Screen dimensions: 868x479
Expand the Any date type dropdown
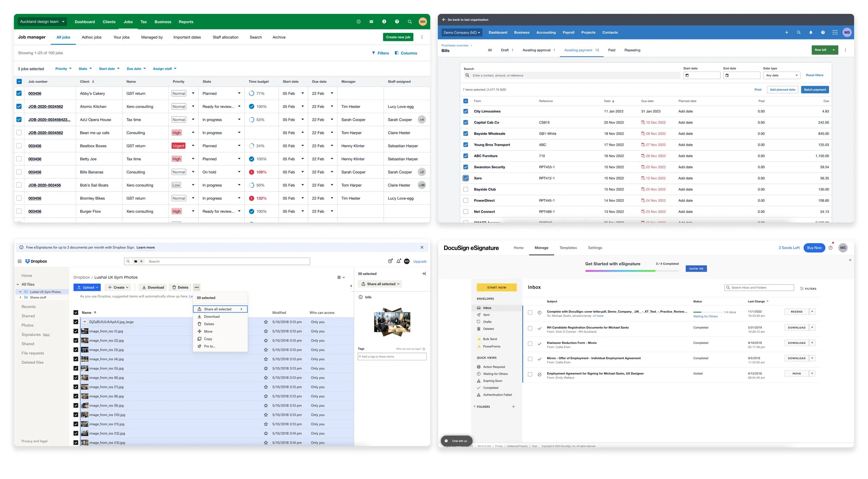coord(782,75)
